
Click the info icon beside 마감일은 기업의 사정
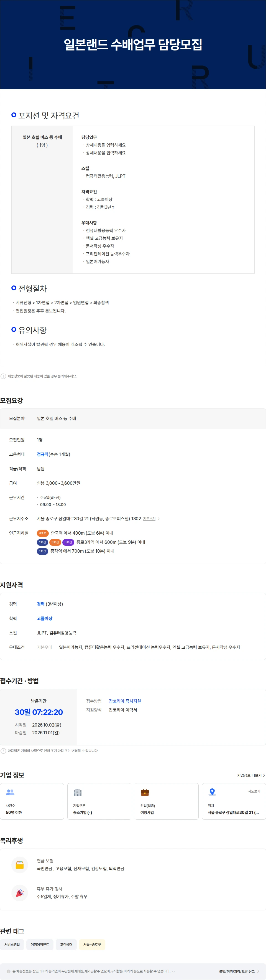[x=3, y=751]
